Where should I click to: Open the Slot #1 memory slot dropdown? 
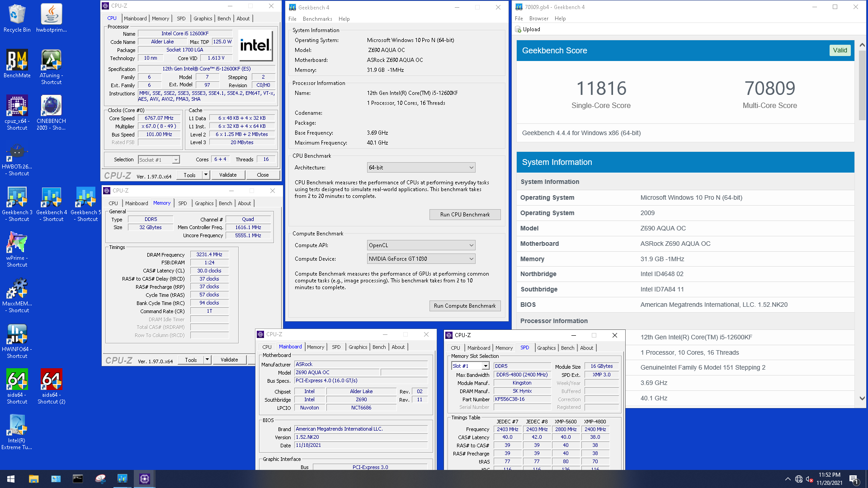click(470, 366)
